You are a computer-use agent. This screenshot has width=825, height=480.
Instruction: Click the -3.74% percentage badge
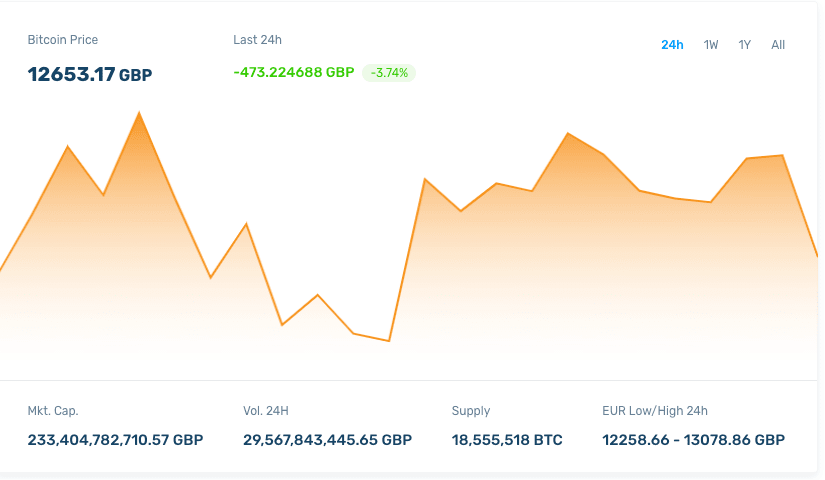389,73
